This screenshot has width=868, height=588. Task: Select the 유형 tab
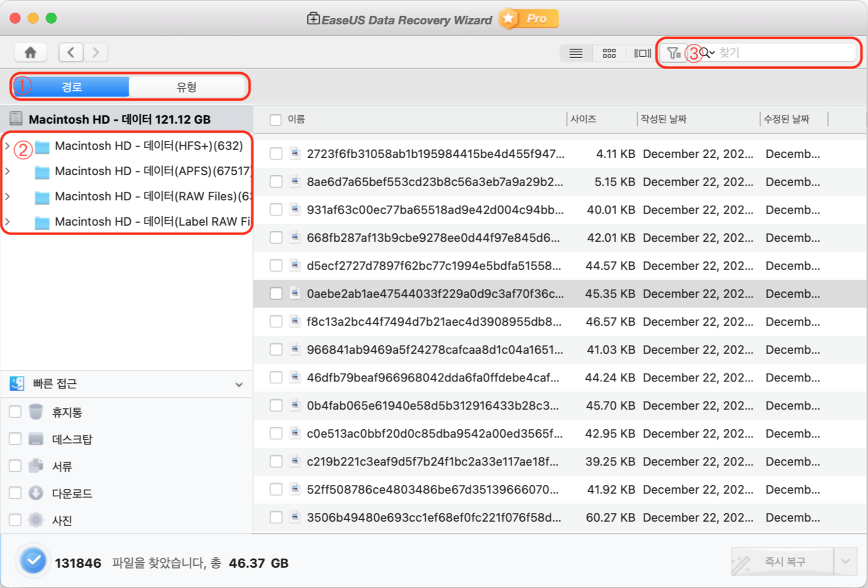(186, 87)
